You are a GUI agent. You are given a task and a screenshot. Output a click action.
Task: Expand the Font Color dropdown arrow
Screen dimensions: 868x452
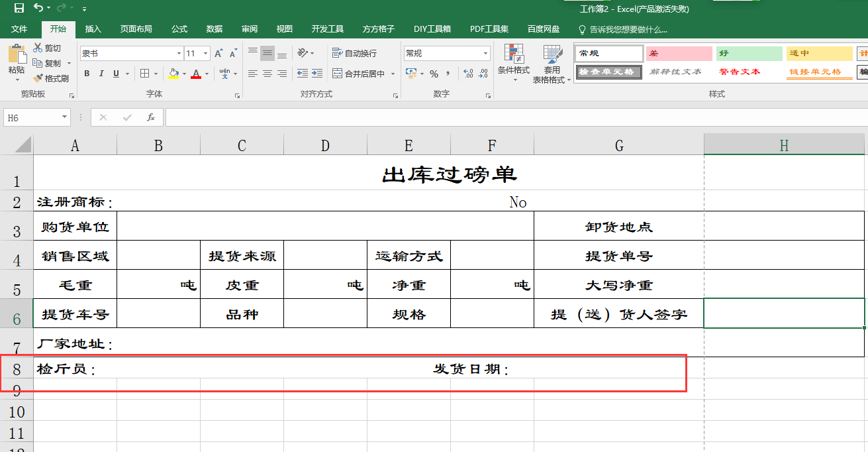[207, 74]
